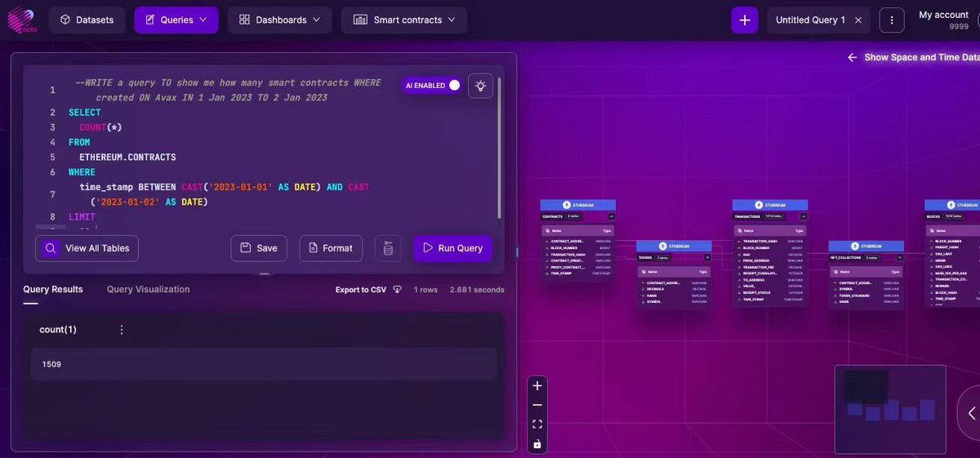Screen dimensions: 980x458
Task: Click the count(1) column header
Action: pyautogui.click(x=58, y=330)
